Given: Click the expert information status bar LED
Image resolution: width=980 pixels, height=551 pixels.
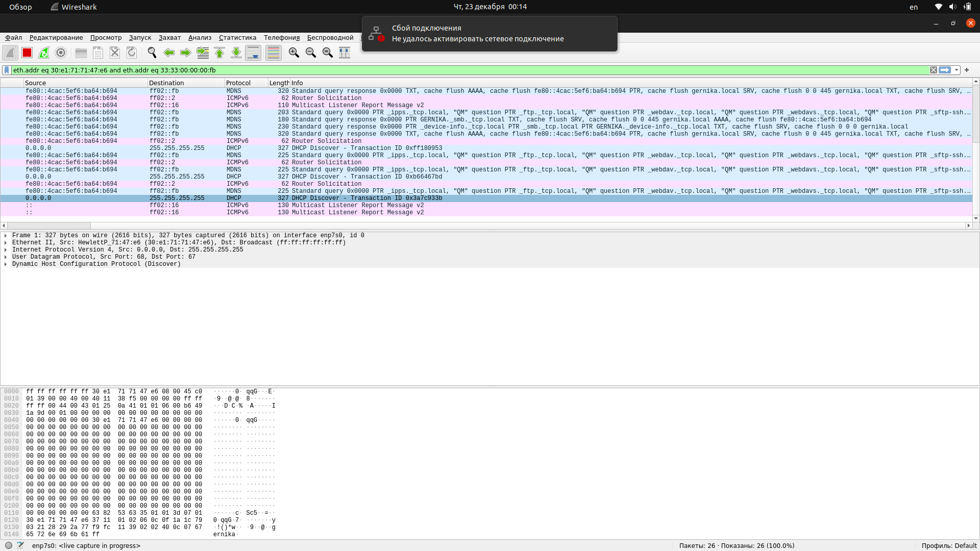Looking at the screenshot, I should 9,545.
